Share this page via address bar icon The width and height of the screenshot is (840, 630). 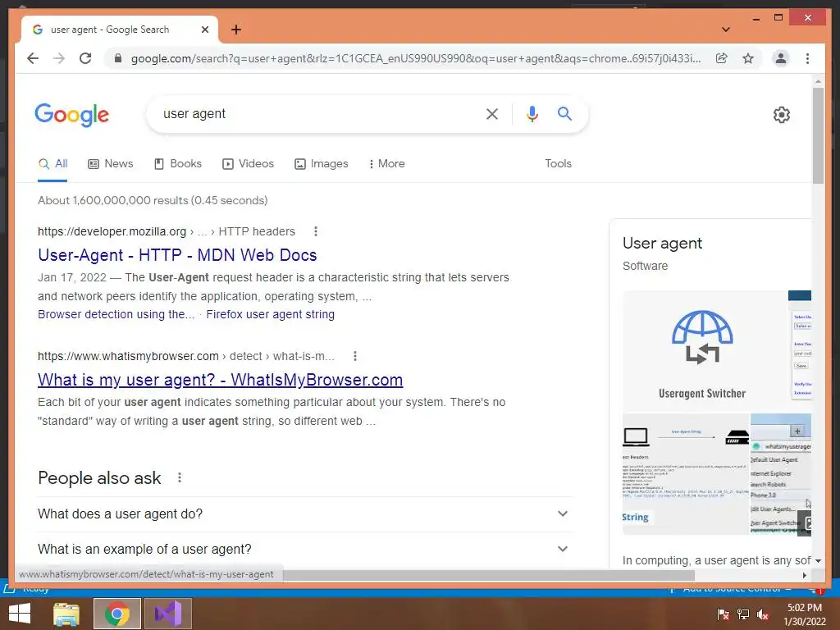click(x=722, y=58)
